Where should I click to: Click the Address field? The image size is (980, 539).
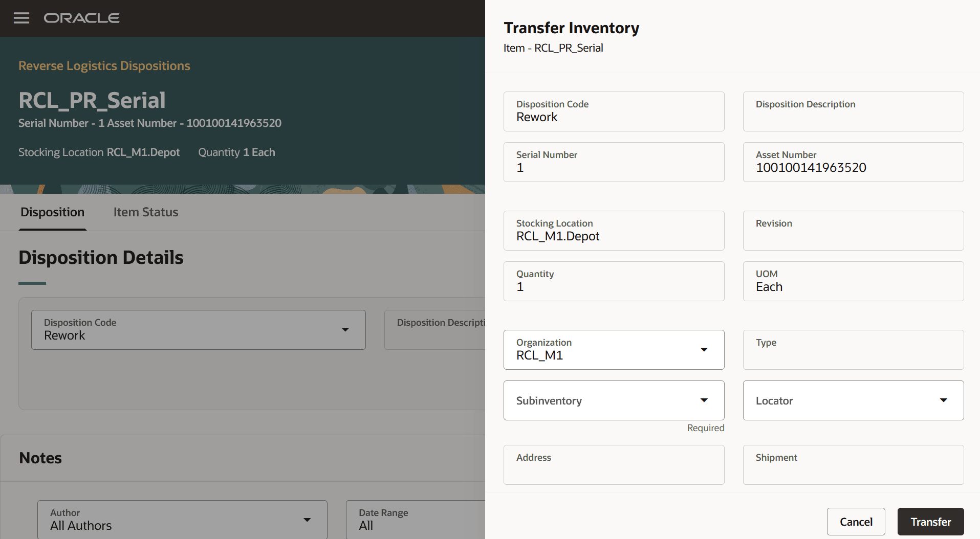click(x=614, y=465)
